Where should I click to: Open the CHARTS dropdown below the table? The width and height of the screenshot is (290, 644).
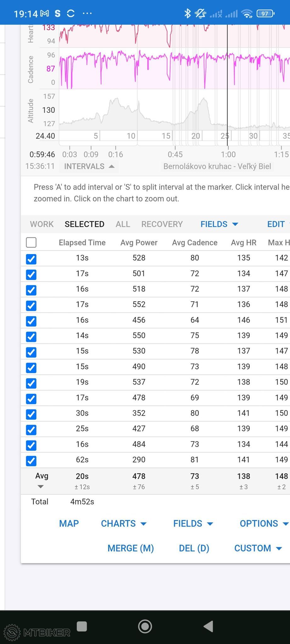click(124, 524)
